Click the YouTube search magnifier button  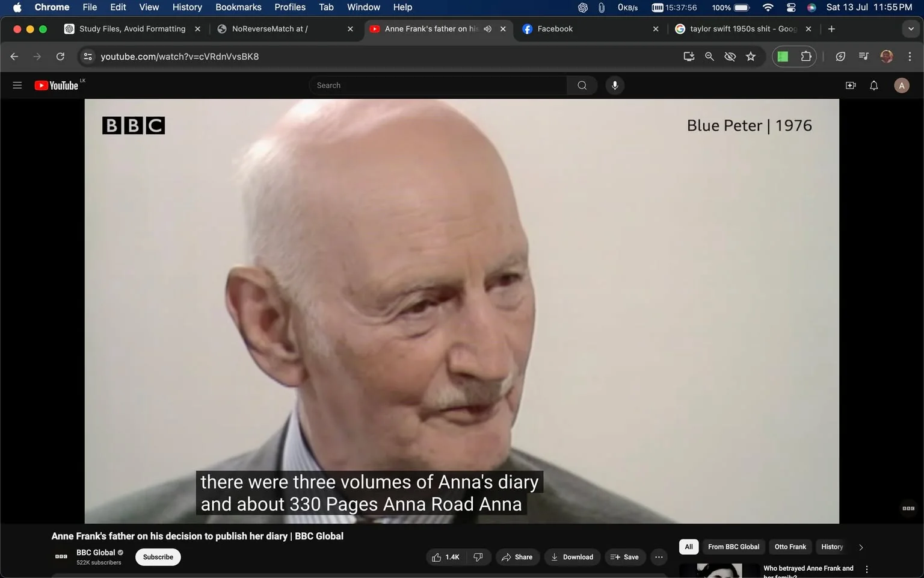[x=582, y=85]
